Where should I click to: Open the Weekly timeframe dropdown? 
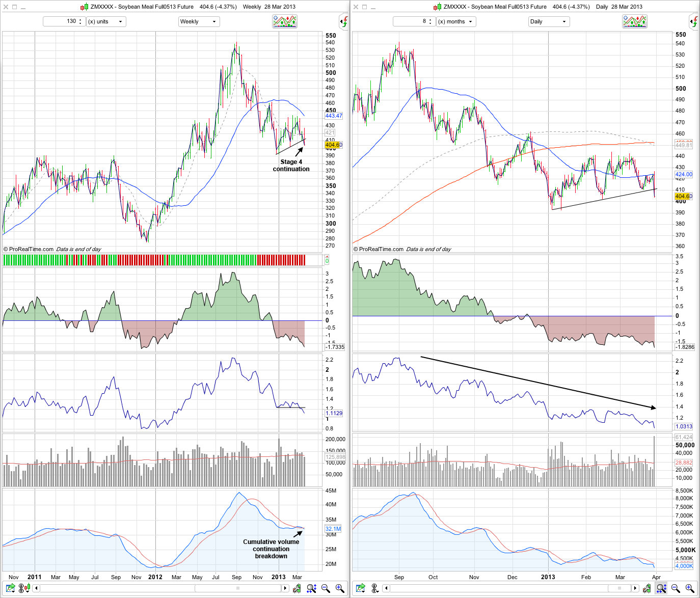199,21
